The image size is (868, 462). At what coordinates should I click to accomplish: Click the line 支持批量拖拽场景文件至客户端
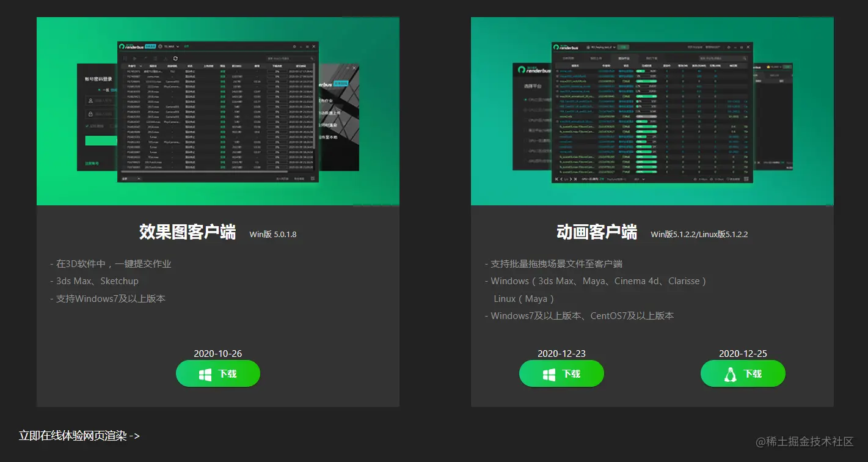(x=553, y=264)
